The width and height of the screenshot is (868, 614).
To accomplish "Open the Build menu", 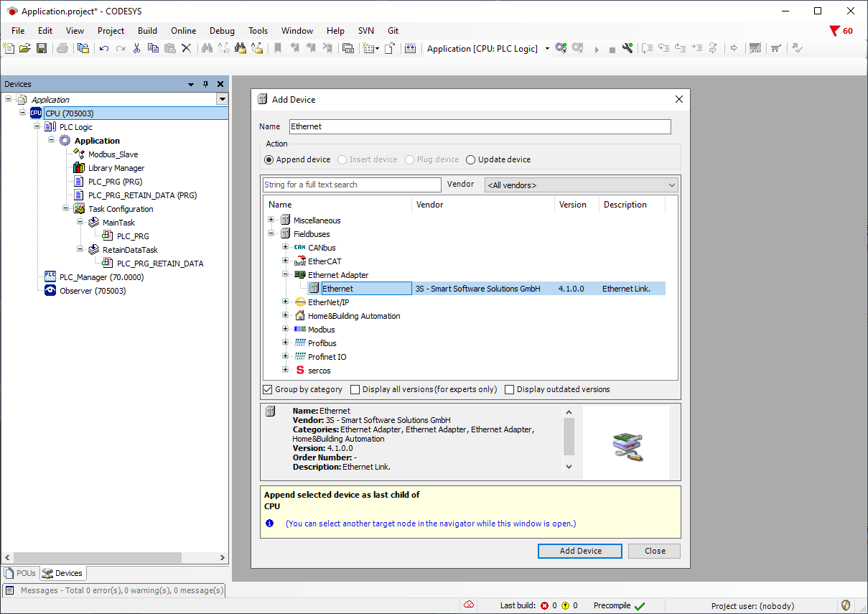I will click(x=147, y=31).
